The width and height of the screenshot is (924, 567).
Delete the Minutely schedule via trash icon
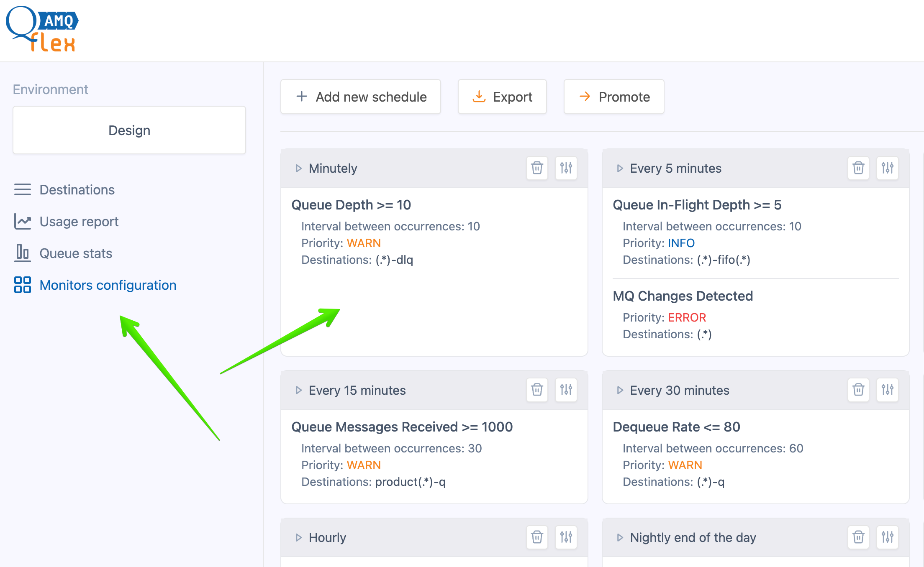point(537,168)
